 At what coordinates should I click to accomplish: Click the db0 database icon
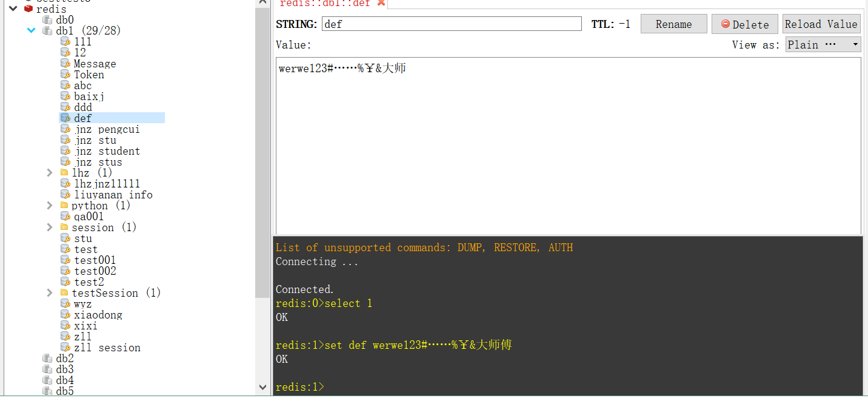(47, 20)
